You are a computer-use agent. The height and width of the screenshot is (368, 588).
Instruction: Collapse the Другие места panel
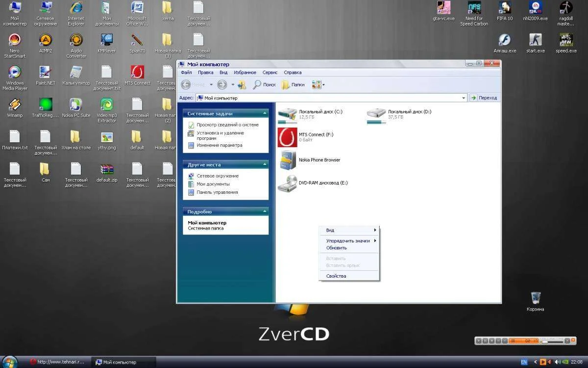(x=265, y=165)
